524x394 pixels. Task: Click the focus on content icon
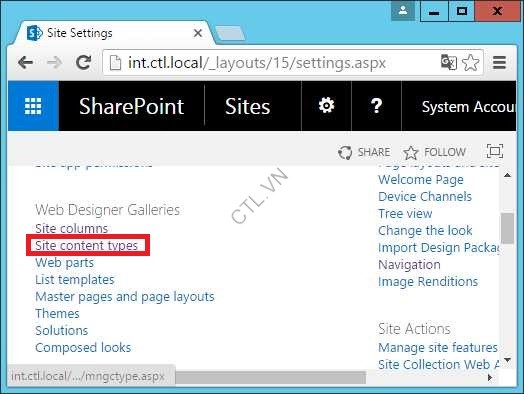pyautogui.click(x=495, y=151)
